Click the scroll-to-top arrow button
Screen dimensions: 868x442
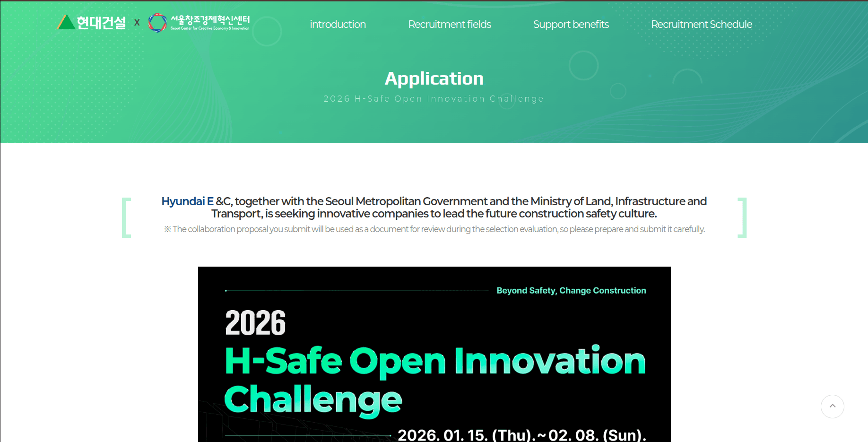click(x=832, y=407)
